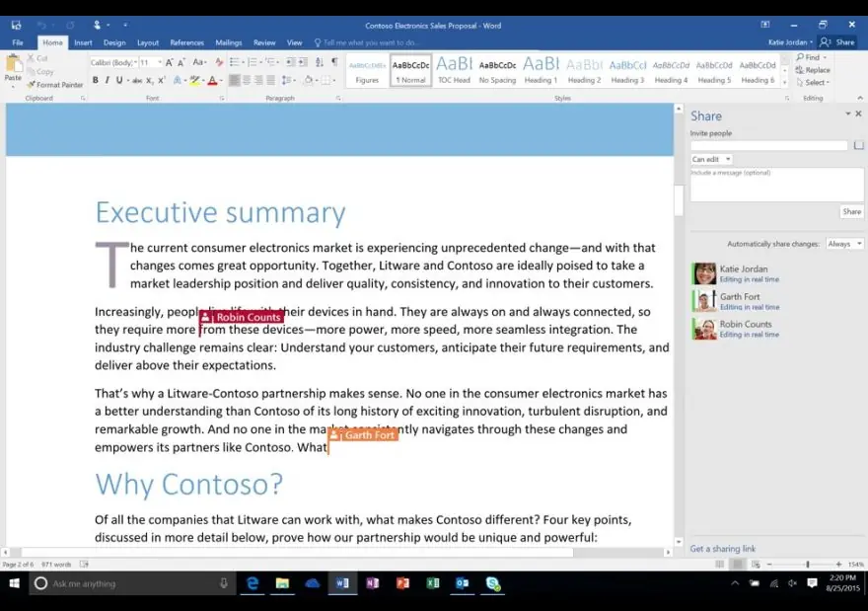868x611 pixels.
Task: Decrease paragraph indent
Action: pyautogui.click(x=290, y=62)
